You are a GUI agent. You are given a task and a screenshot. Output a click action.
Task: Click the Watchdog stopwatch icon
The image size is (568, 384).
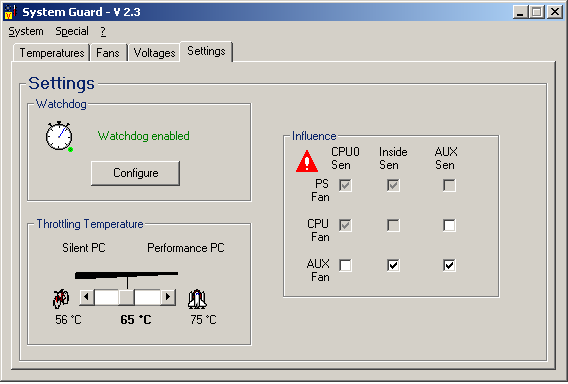pyautogui.click(x=59, y=137)
